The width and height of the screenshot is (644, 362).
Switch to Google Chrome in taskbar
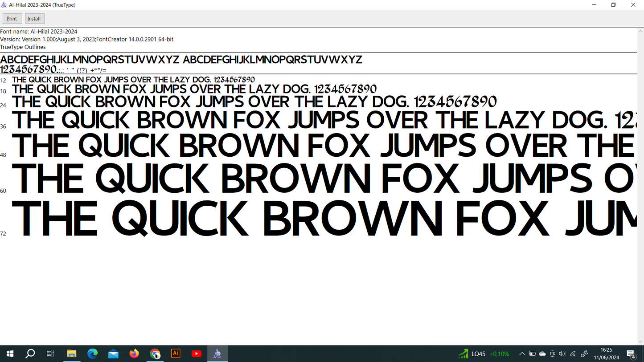click(155, 354)
